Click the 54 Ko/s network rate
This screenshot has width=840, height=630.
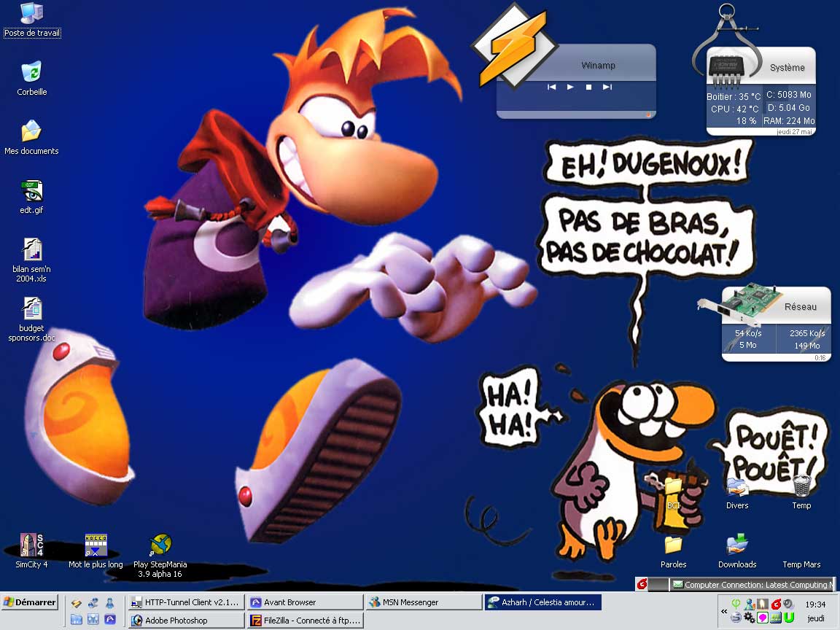(748, 333)
